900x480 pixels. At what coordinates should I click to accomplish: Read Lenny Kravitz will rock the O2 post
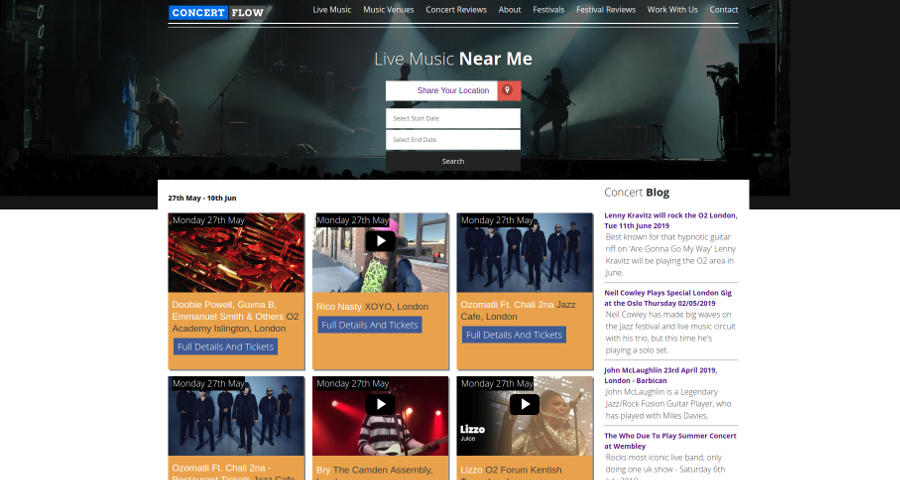coord(670,220)
